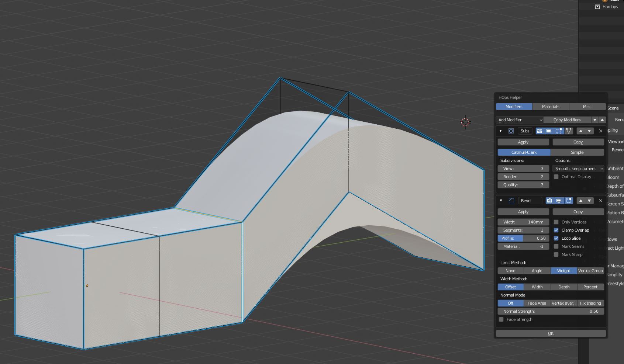This screenshot has width=624, height=364.
Task: Select Simple subdivision type
Action: click(x=577, y=152)
